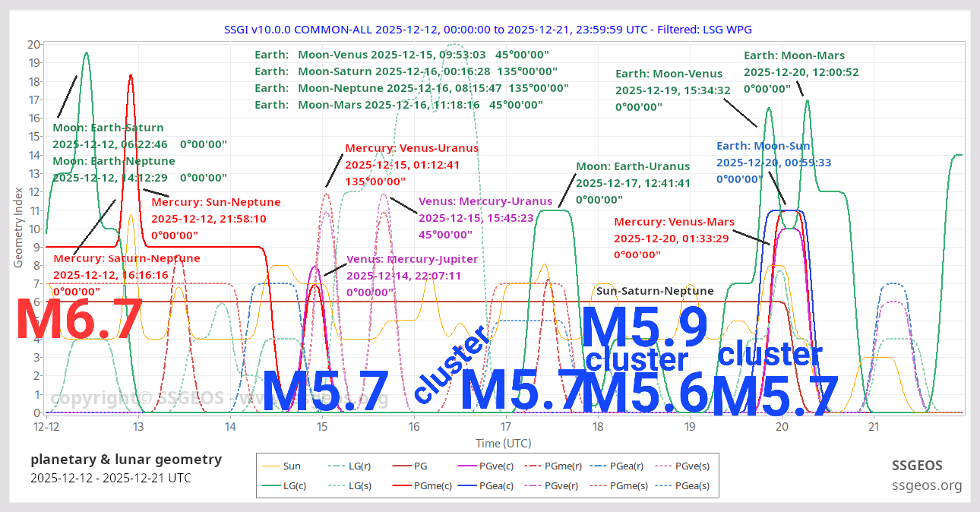Click the Sun-Saturn-Neptune annotation

(x=655, y=291)
